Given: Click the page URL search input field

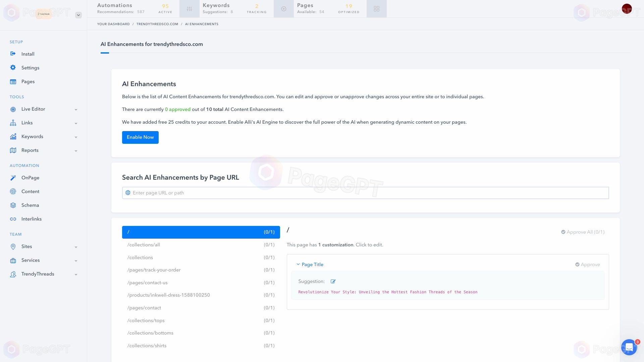Looking at the screenshot, I should point(365,193).
